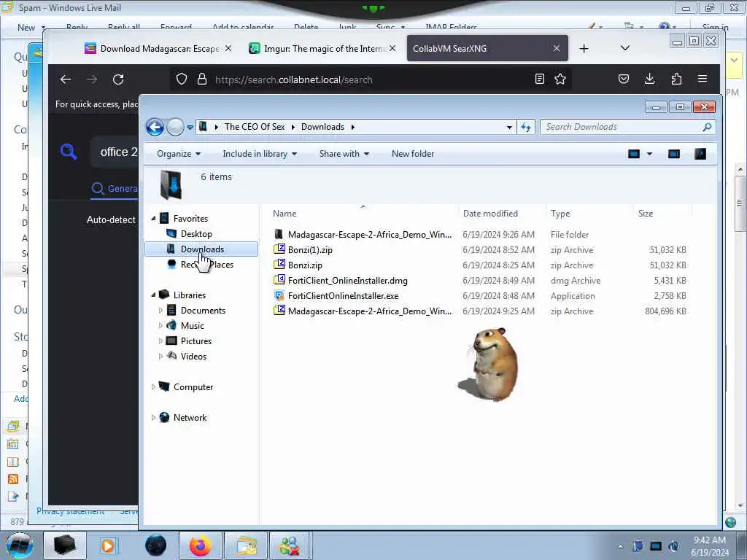
Task: Collapse the Favorites tree group
Action: pyautogui.click(x=153, y=219)
